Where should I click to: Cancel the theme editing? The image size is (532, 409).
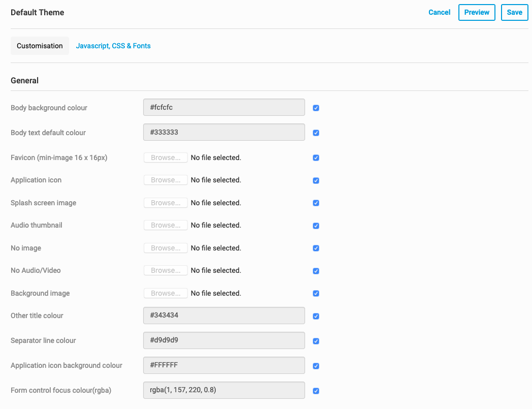coord(439,13)
